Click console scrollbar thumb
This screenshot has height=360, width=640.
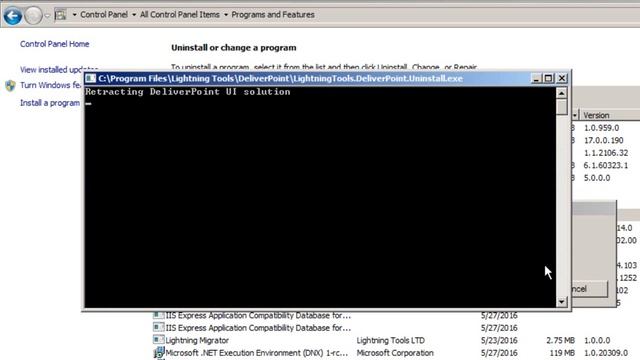coord(562,107)
